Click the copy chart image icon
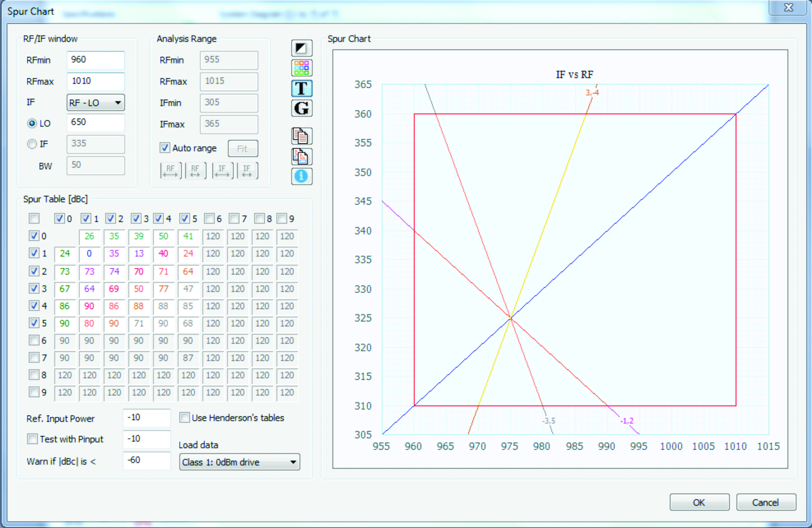This screenshot has height=528, width=812. coord(302,156)
